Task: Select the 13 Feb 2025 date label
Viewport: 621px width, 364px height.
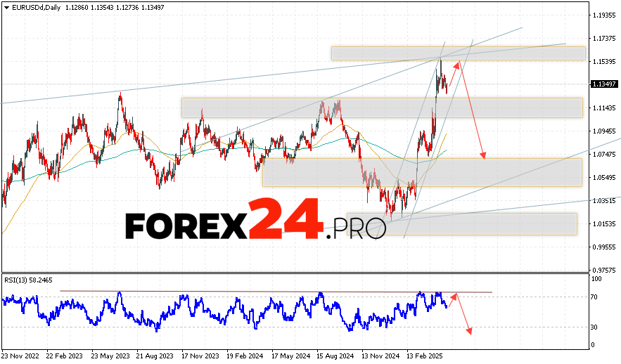Action: 425,356
